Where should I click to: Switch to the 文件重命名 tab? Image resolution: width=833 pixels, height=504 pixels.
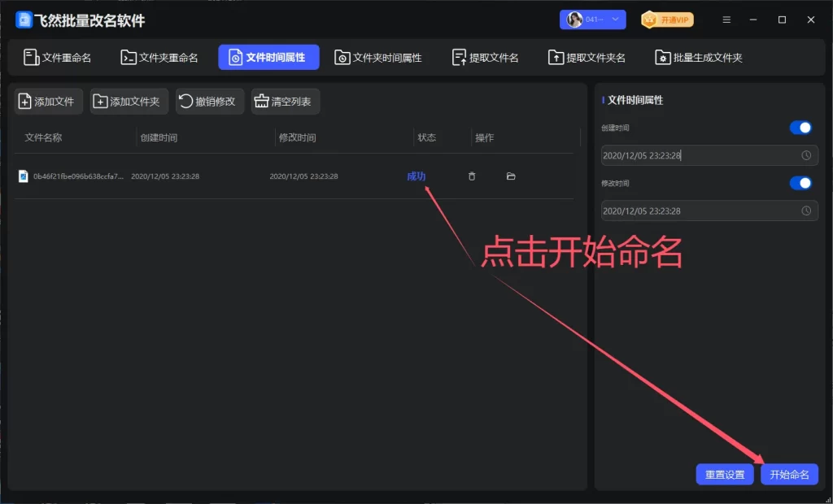pos(58,58)
